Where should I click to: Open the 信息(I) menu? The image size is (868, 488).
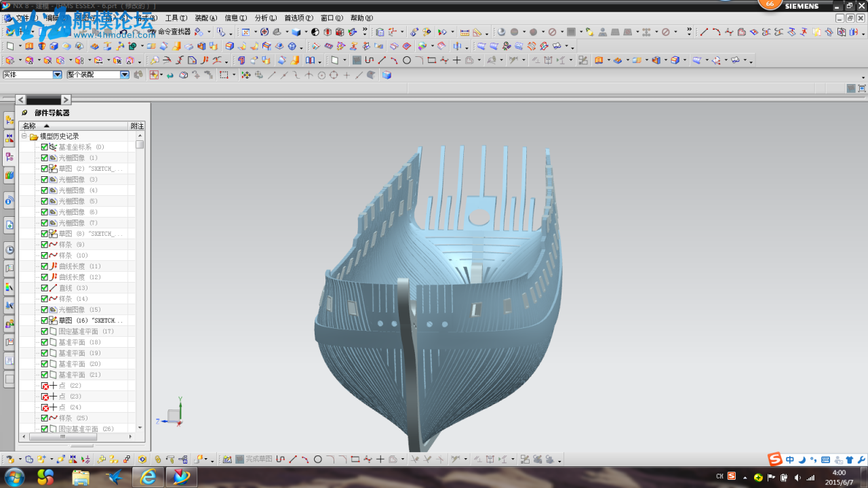[235, 18]
